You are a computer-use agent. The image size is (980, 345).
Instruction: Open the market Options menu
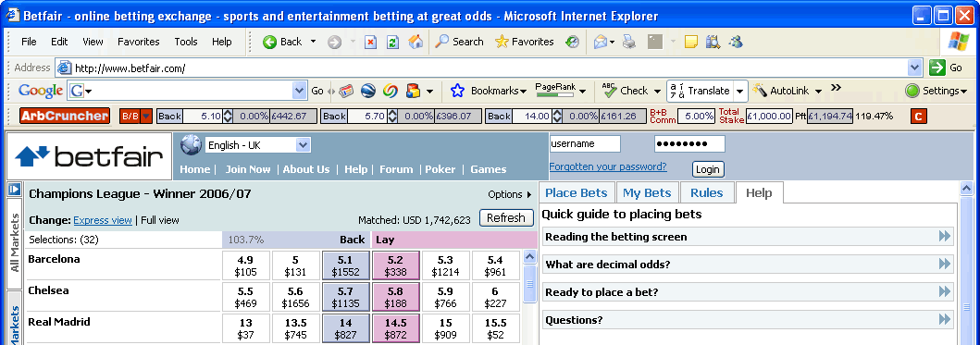coord(510,194)
